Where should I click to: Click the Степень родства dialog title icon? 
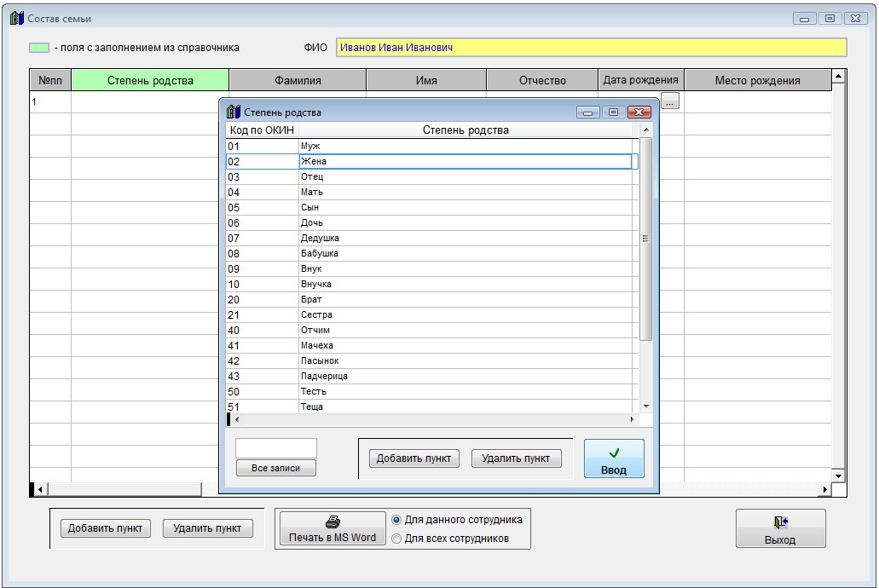tap(234, 112)
